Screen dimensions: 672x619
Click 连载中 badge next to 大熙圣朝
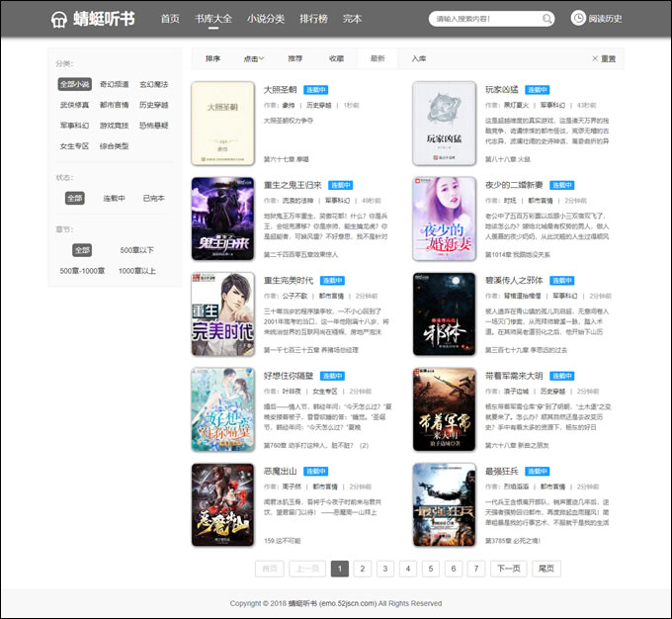[315, 89]
